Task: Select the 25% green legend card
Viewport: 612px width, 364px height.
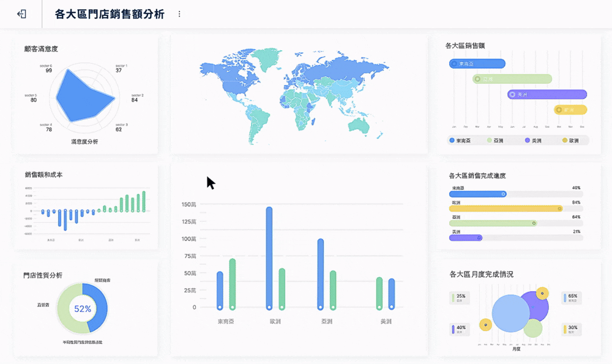Action: pyautogui.click(x=459, y=298)
